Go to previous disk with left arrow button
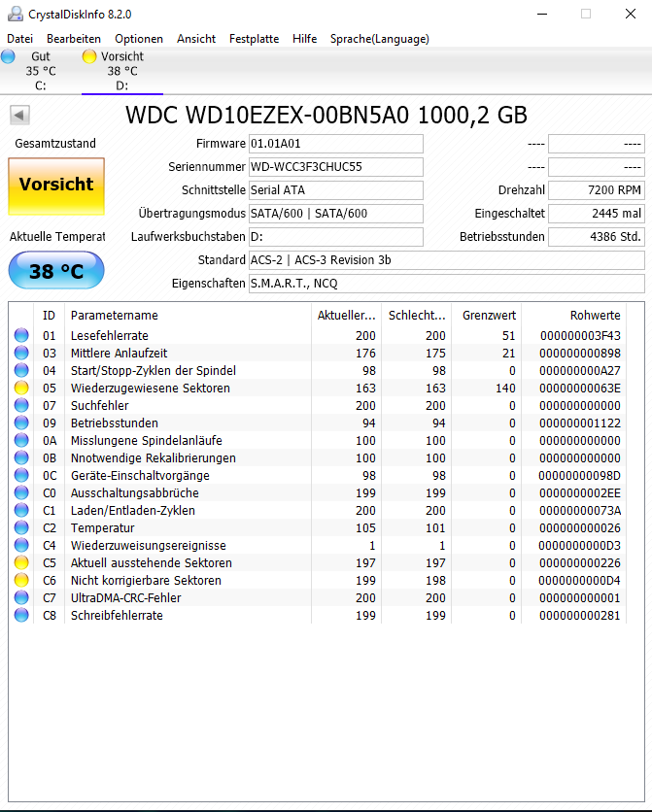Image resolution: width=652 pixels, height=812 pixels. (19, 115)
